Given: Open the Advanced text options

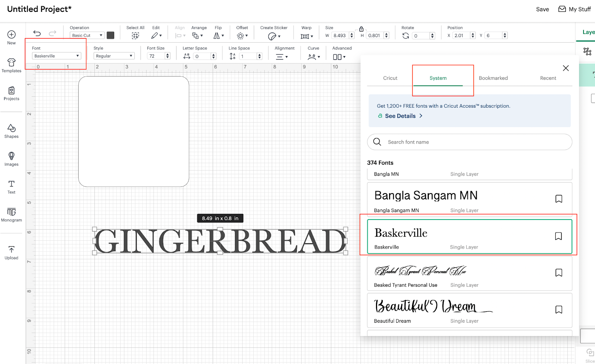Looking at the screenshot, I should click(x=339, y=57).
